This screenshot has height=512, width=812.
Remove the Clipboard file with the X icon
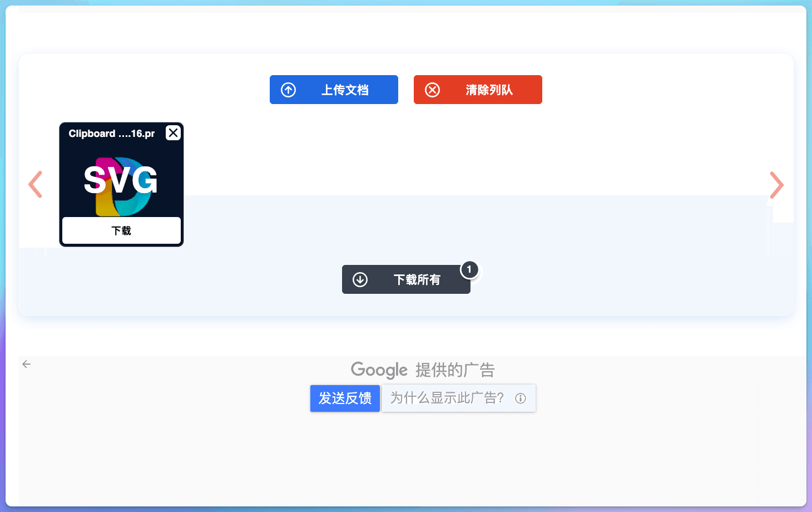174,133
